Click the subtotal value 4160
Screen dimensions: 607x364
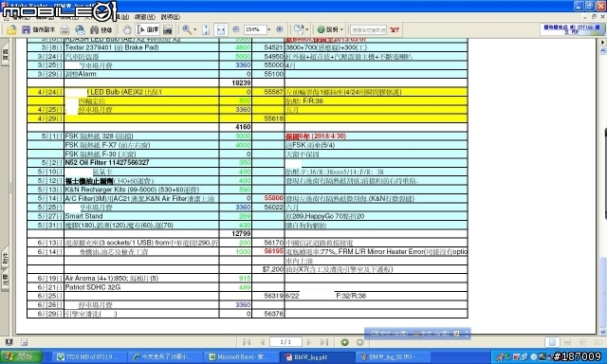click(243, 127)
